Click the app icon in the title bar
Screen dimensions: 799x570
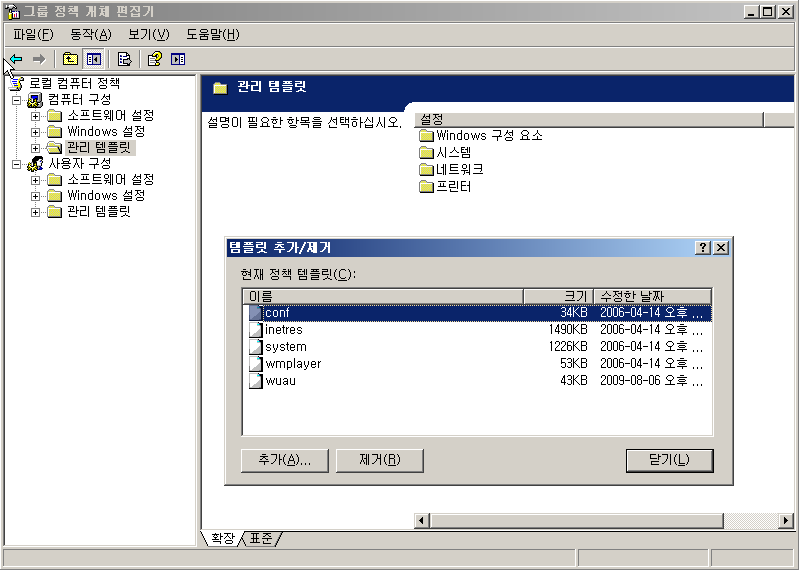[x=12, y=11]
